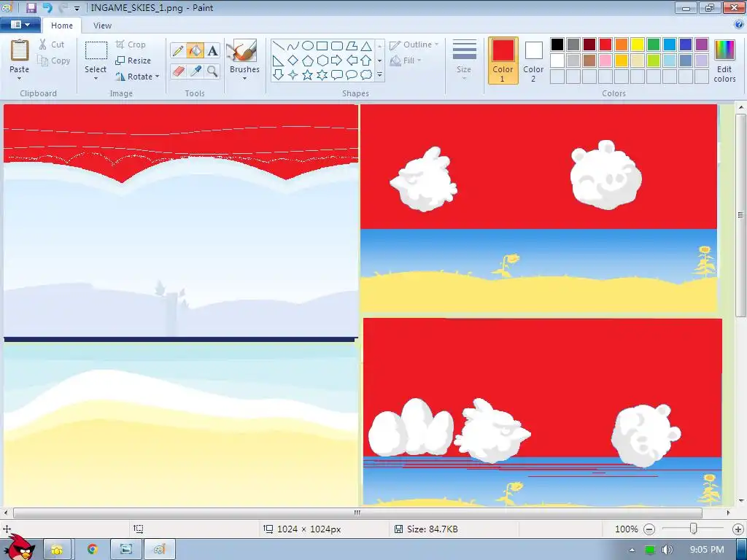The image size is (747, 560).
Task: Click the Crop button
Action: (131, 44)
